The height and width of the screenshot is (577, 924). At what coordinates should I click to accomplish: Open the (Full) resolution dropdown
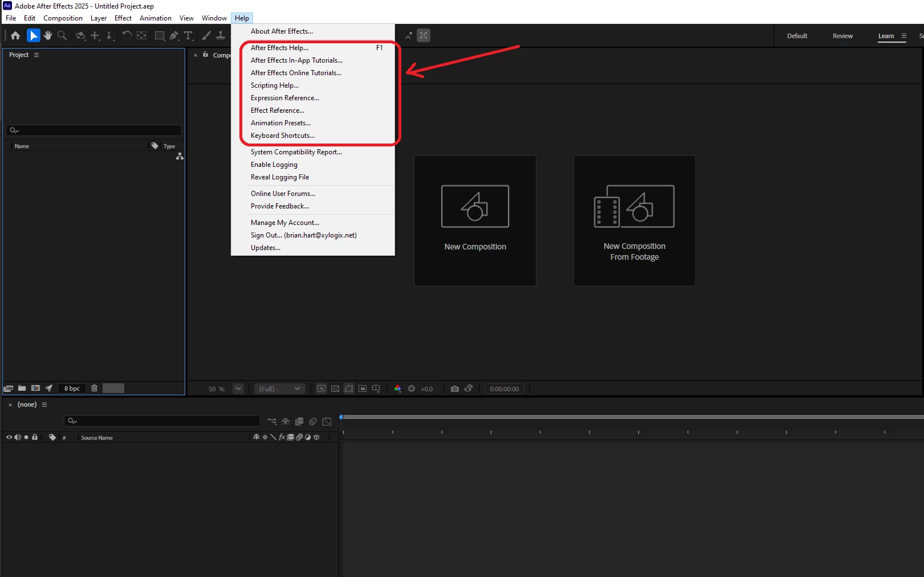tap(279, 388)
